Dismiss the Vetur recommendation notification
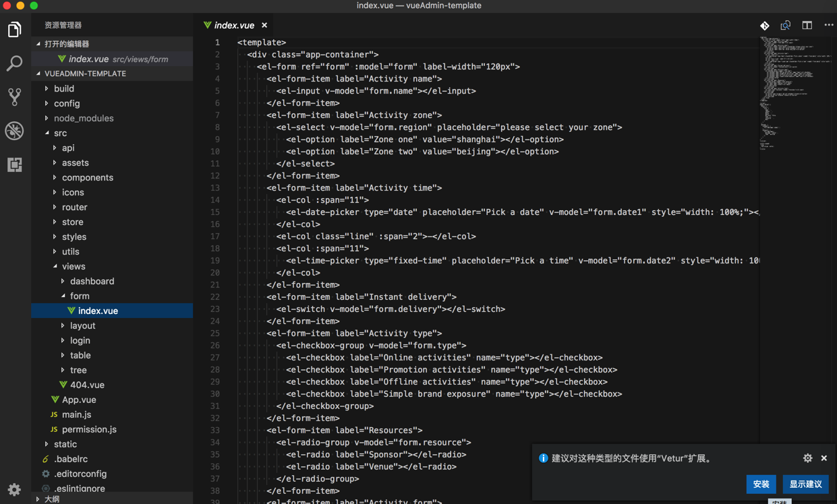This screenshot has width=837, height=504. tap(824, 458)
